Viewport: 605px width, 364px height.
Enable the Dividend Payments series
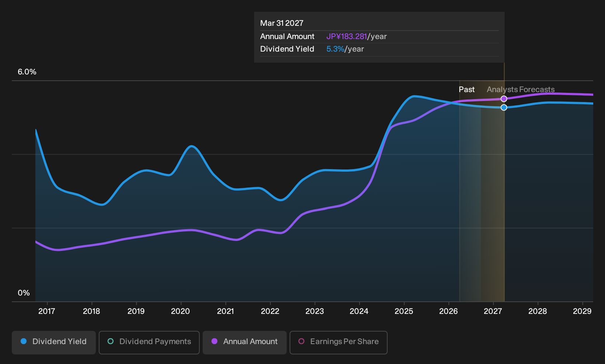pos(149,342)
